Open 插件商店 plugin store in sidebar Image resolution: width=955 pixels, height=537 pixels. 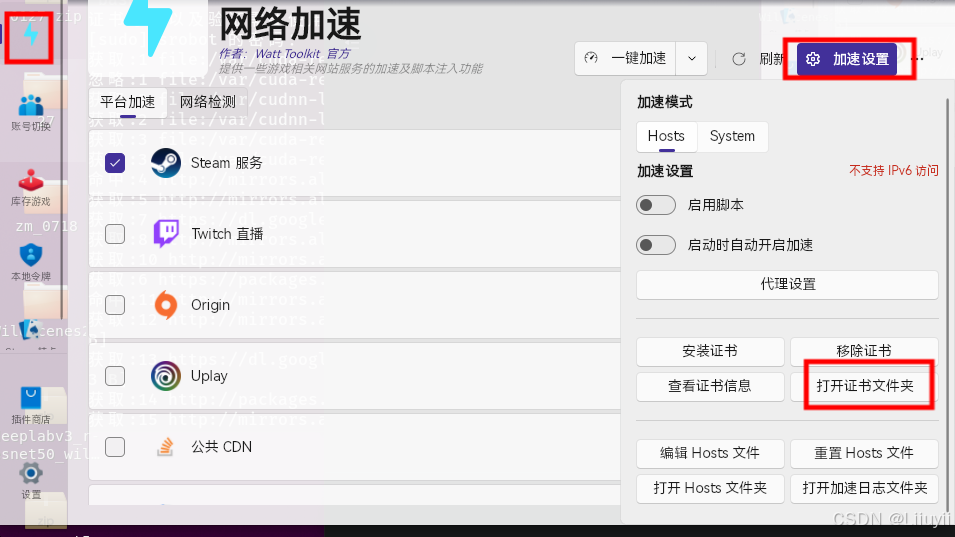[x=30, y=405]
